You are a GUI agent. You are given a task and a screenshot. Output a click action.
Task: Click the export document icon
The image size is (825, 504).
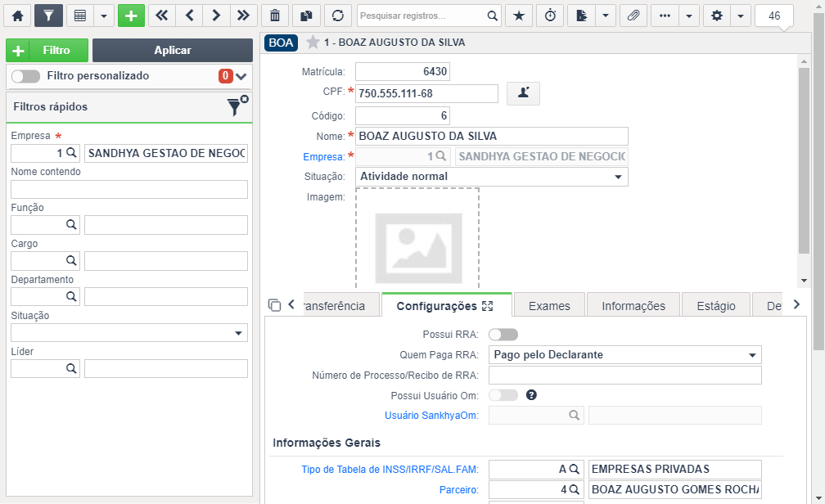click(x=581, y=16)
